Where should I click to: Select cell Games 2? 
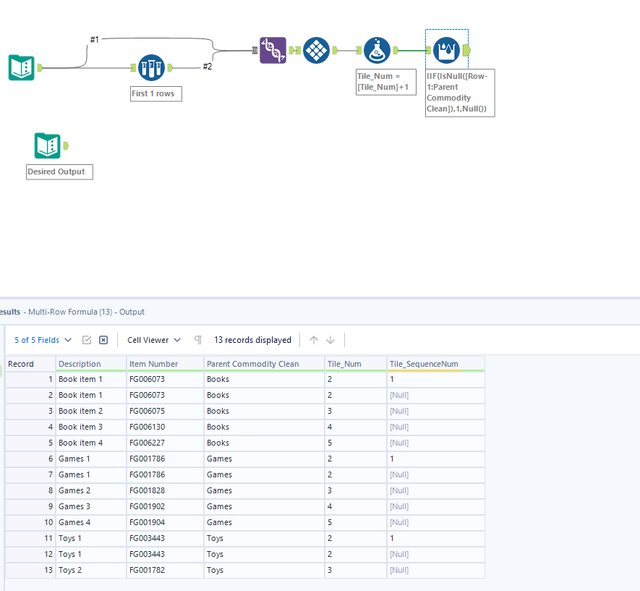91,491
